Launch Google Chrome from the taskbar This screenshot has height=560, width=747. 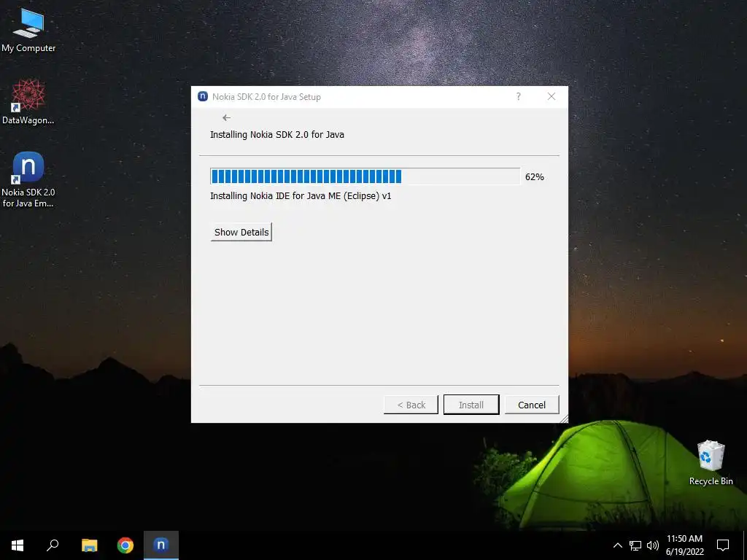125,545
